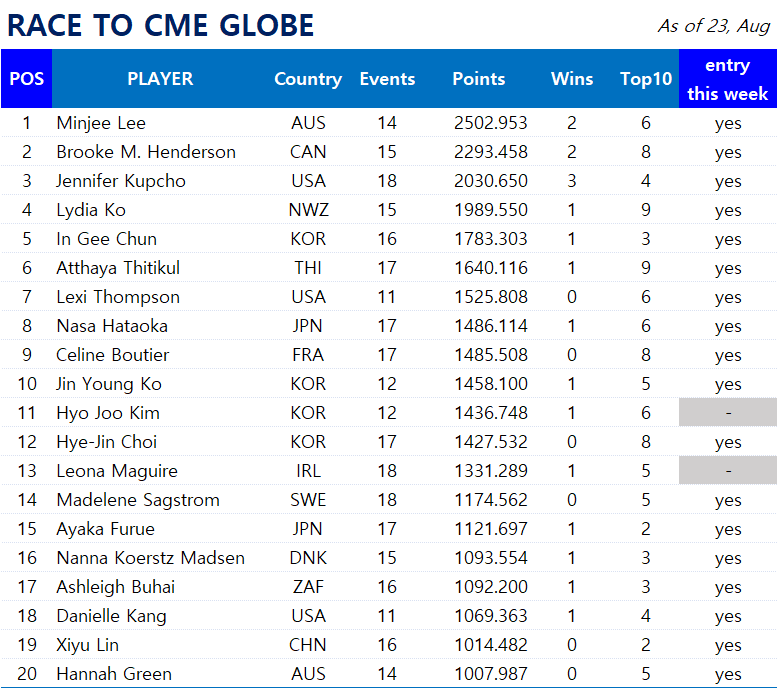This screenshot has height=693, width=777.
Task: Select points value 1014.482
Action: [x=491, y=645]
